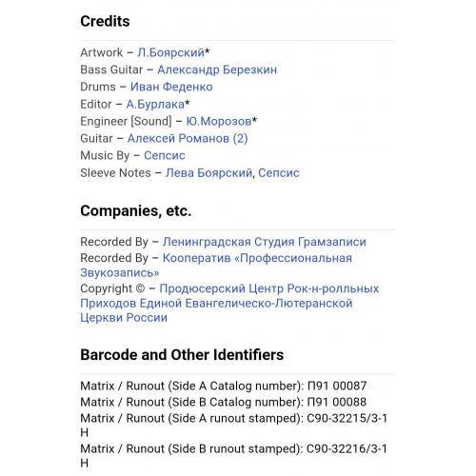The width and height of the screenshot is (476, 476).
Task: Click Barcode and Other Identifiers heading
Action: pos(182,355)
